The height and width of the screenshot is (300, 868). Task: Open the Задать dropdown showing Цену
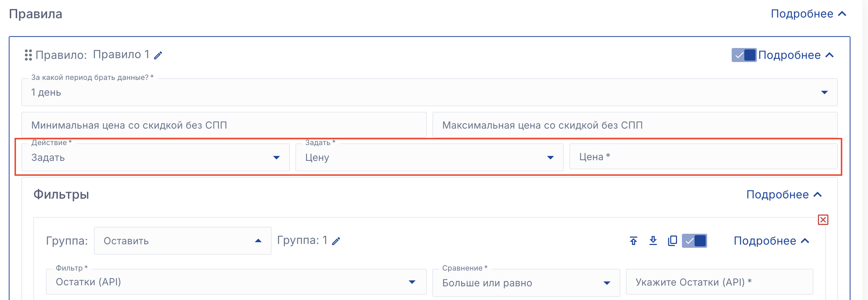[429, 158]
